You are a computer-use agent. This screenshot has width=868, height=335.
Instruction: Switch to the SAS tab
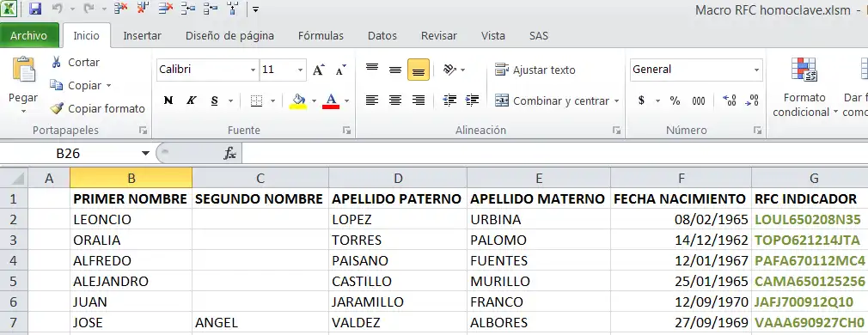tap(539, 35)
